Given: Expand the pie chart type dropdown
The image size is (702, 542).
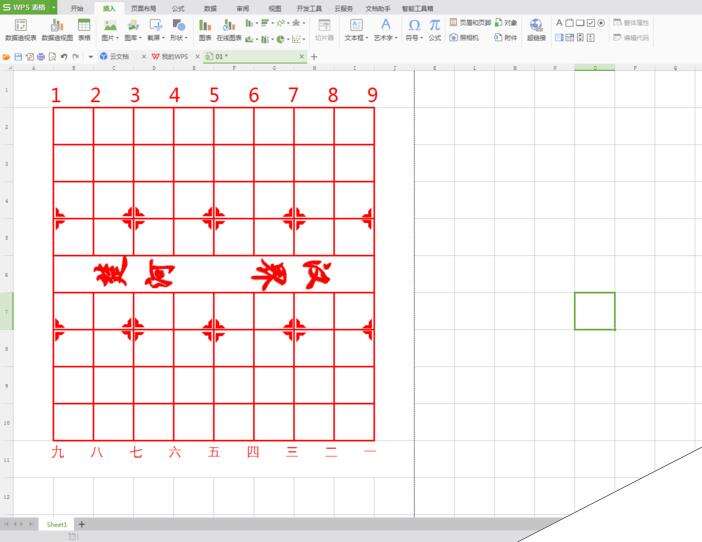Looking at the screenshot, I should 288,39.
